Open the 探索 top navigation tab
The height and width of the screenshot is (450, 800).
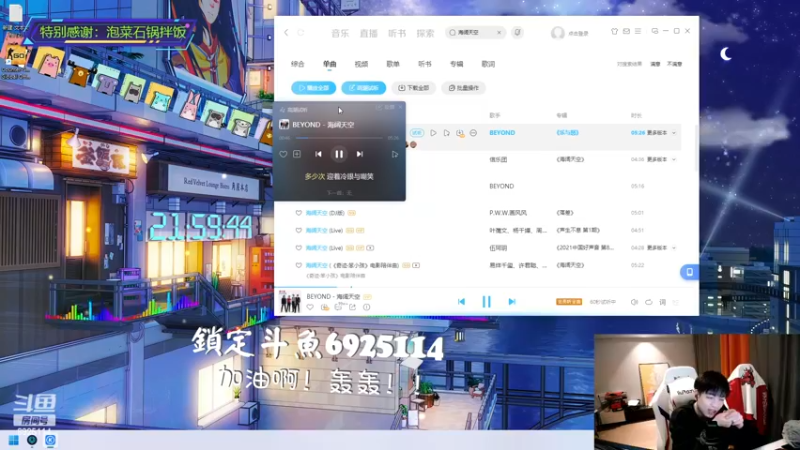tap(425, 33)
